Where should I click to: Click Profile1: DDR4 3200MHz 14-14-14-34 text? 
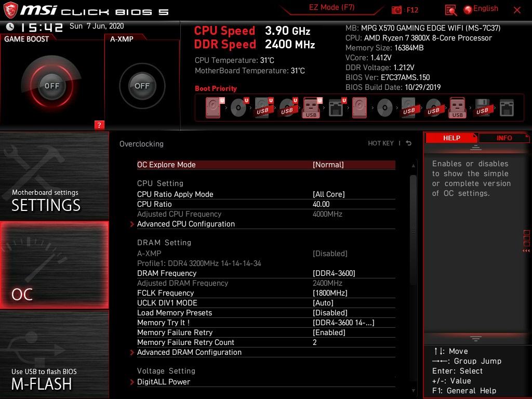tap(199, 263)
